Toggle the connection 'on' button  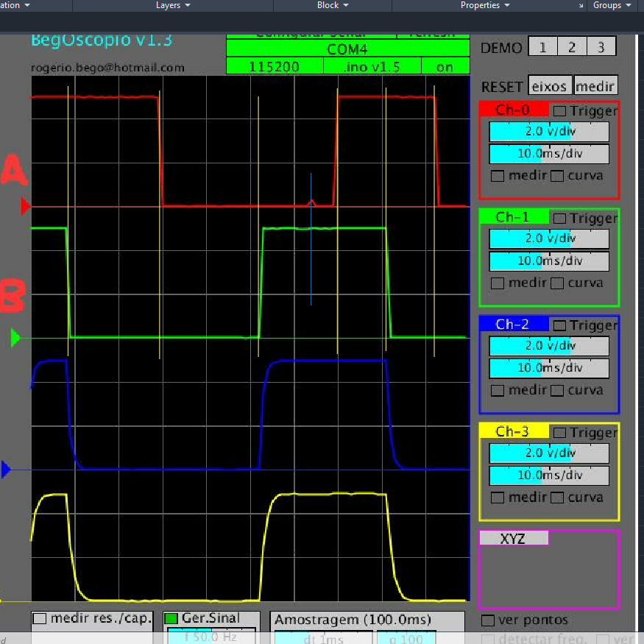click(445, 66)
